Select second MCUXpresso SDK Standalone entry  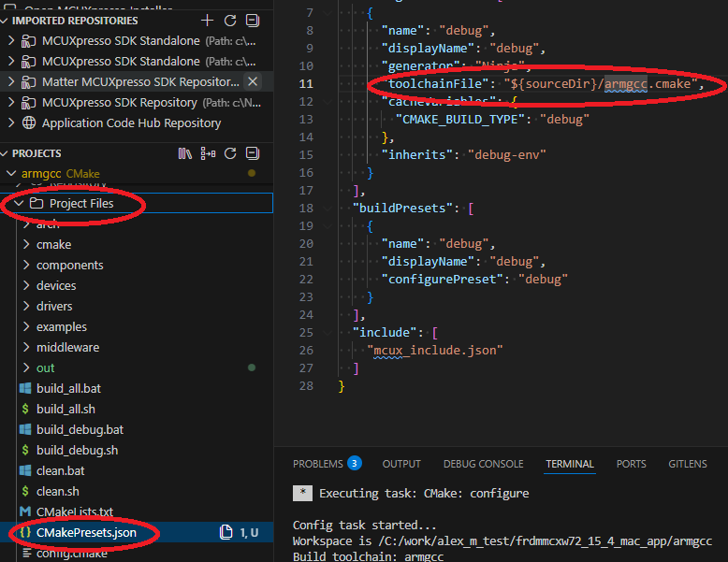point(137,62)
